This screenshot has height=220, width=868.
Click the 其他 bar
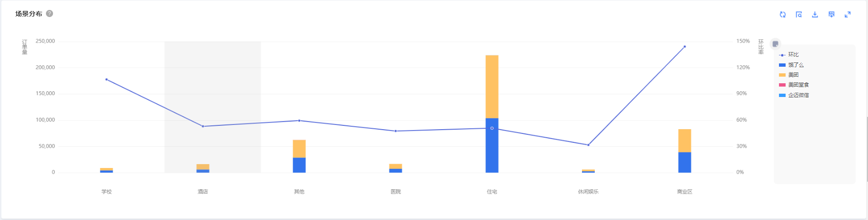point(299,156)
